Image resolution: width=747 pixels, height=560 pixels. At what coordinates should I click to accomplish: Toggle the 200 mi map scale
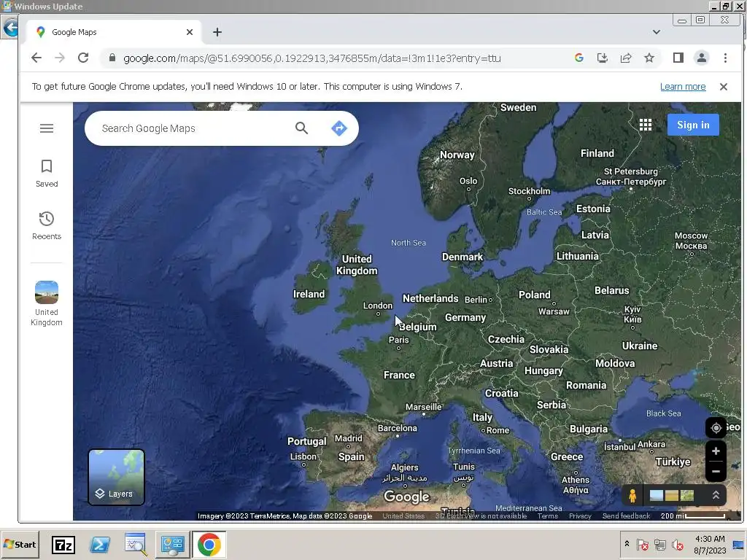pos(693,516)
